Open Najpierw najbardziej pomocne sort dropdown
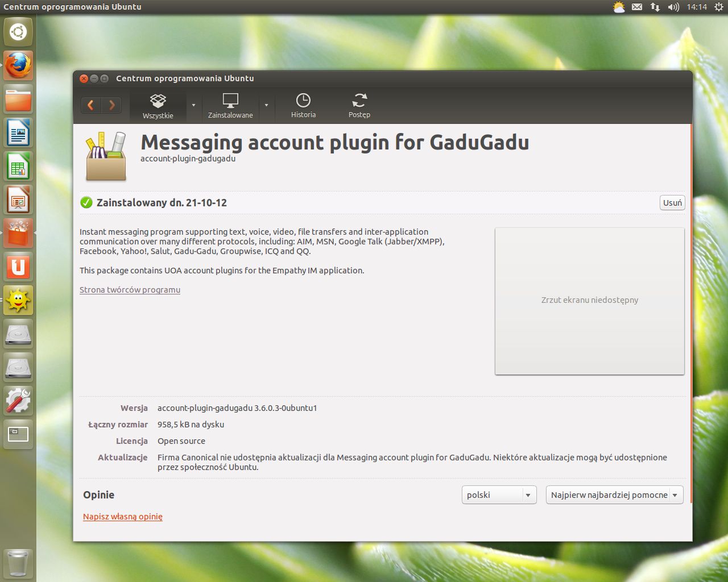The image size is (728, 582). point(614,495)
